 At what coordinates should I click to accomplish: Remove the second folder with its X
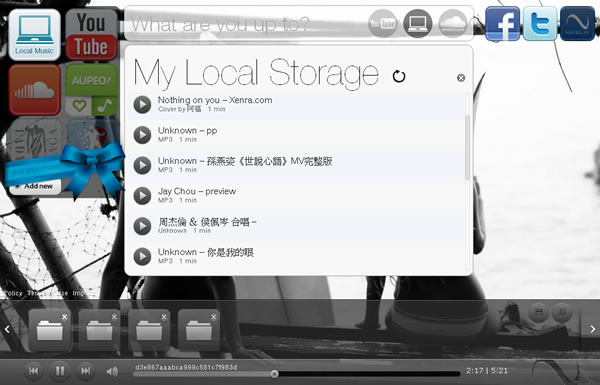click(114, 317)
